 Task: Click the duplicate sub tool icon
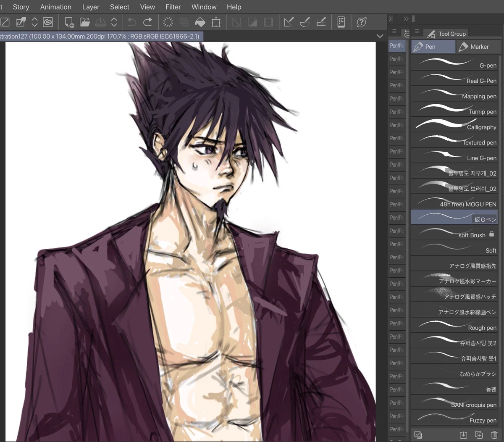(x=479, y=435)
